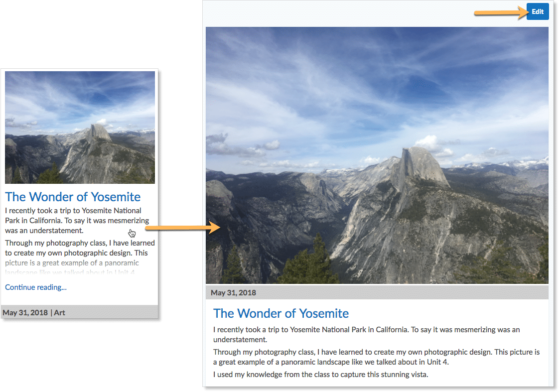Click the blue Edit button

537,12
